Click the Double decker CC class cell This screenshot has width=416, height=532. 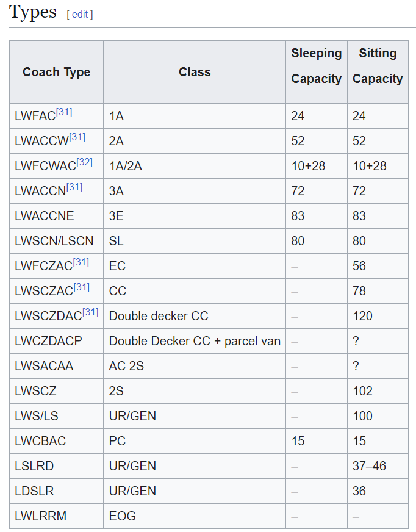(195, 316)
